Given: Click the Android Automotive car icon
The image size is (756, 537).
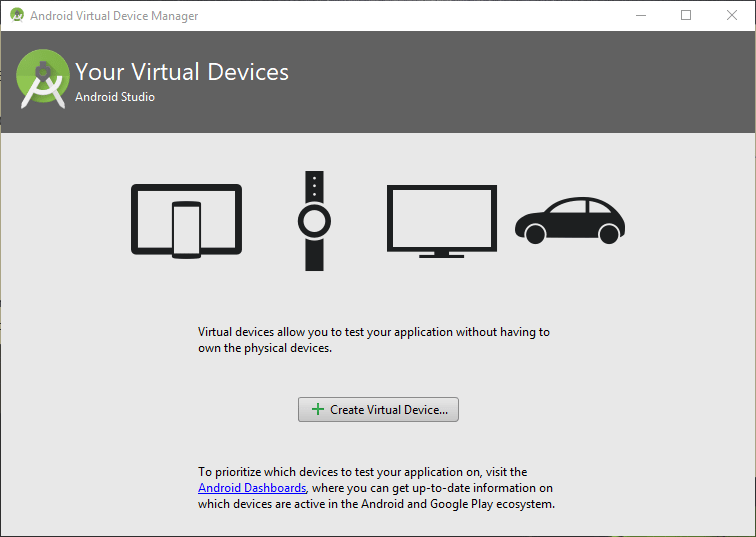Looking at the screenshot, I should pos(570,220).
